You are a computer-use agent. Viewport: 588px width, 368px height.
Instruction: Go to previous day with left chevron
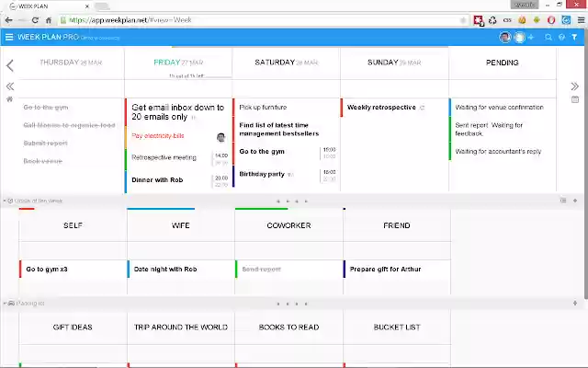point(10,65)
